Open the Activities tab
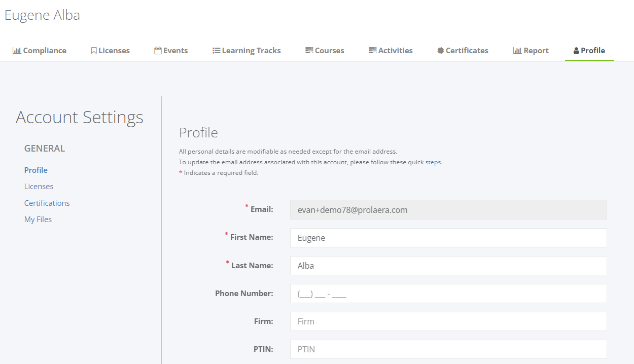 [391, 51]
